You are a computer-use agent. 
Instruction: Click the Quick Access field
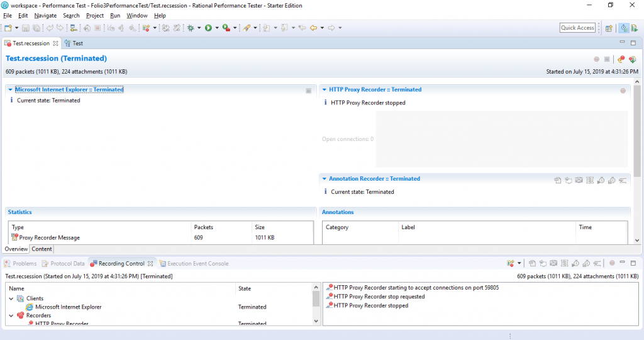click(577, 28)
